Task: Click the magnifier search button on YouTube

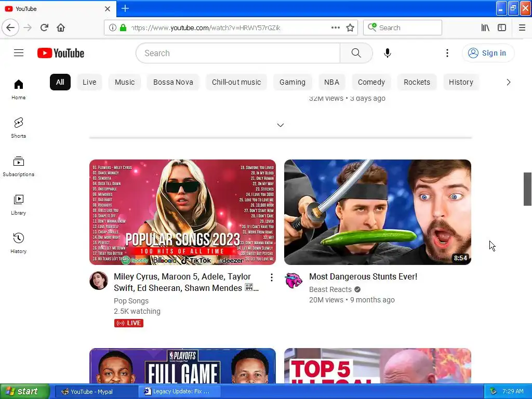Action: pos(356,53)
